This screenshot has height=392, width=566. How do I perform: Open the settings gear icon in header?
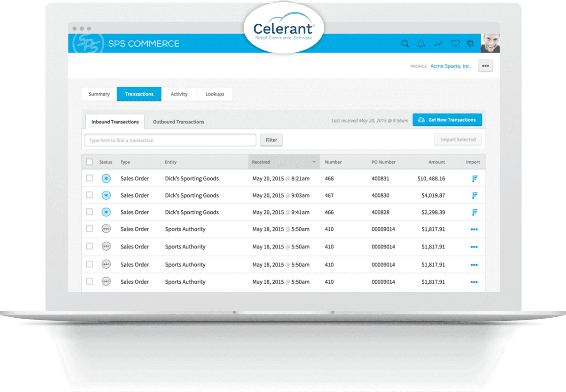[470, 43]
